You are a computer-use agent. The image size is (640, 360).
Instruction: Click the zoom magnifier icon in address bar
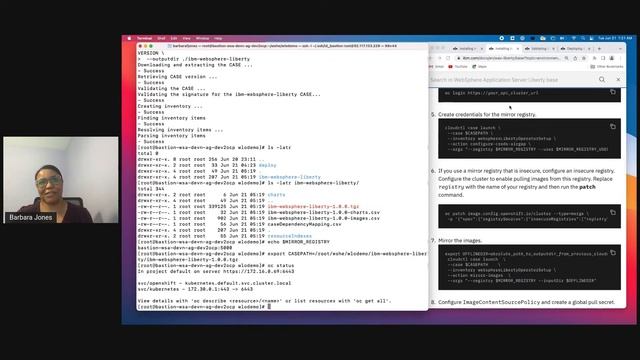coord(567,58)
